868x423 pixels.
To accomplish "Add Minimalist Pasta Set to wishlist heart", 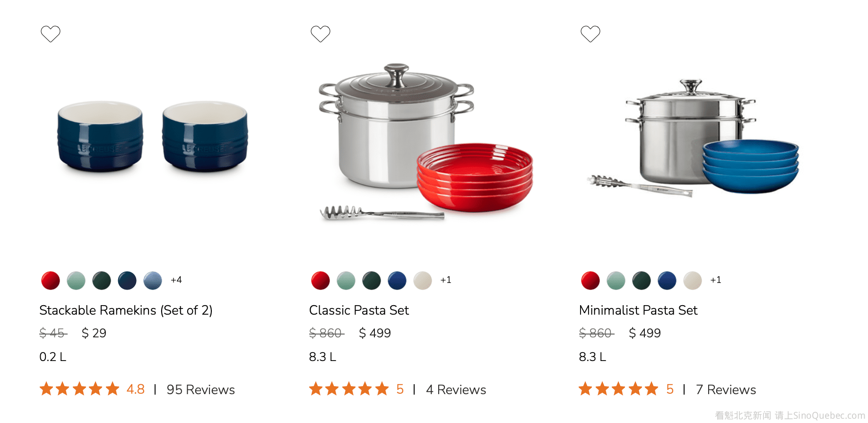I will 590,34.
